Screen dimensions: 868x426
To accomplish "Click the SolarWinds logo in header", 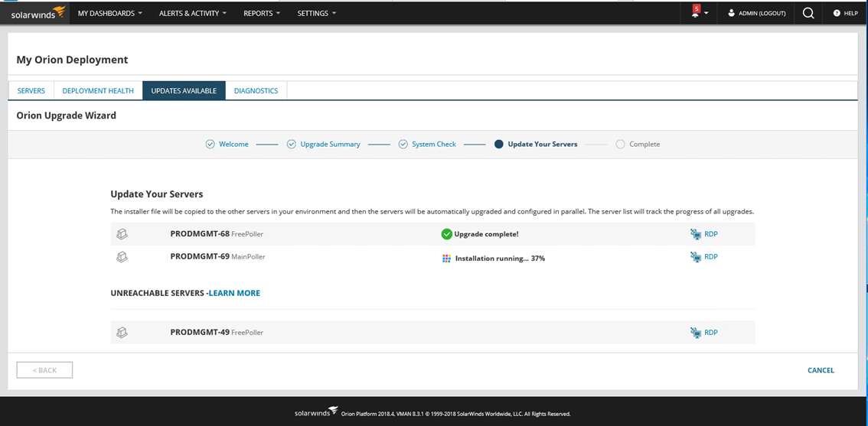I will coord(38,13).
